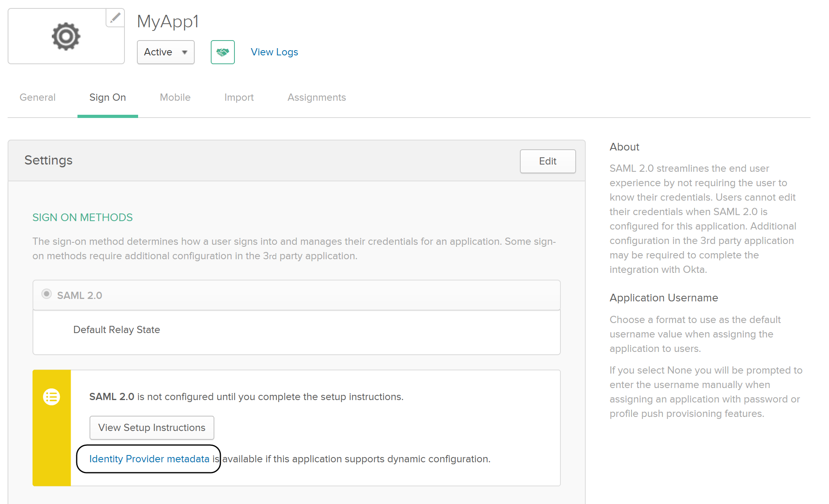Image resolution: width=829 pixels, height=504 pixels.
Task: Click the SIGN ON METHODS heading
Action: click(x=83, y=217)
